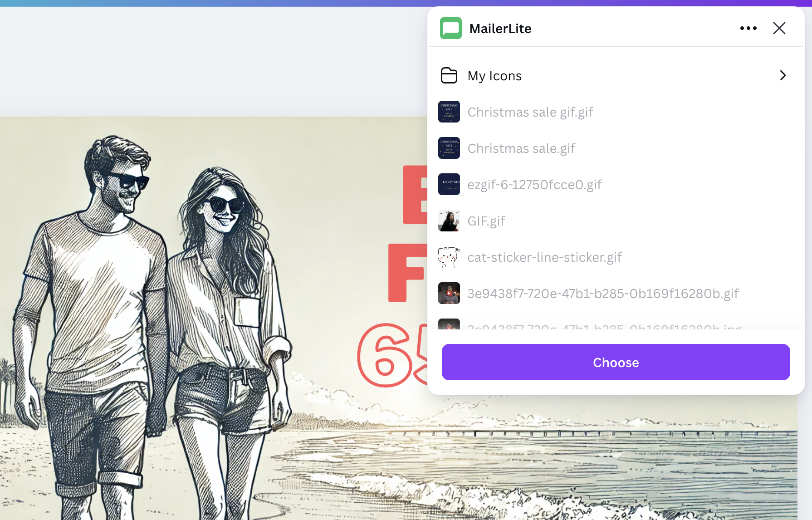The height and width of the screenshot is (520, 812).
Task: Click the GIF.gif file name
Action: tap(486, 221)
